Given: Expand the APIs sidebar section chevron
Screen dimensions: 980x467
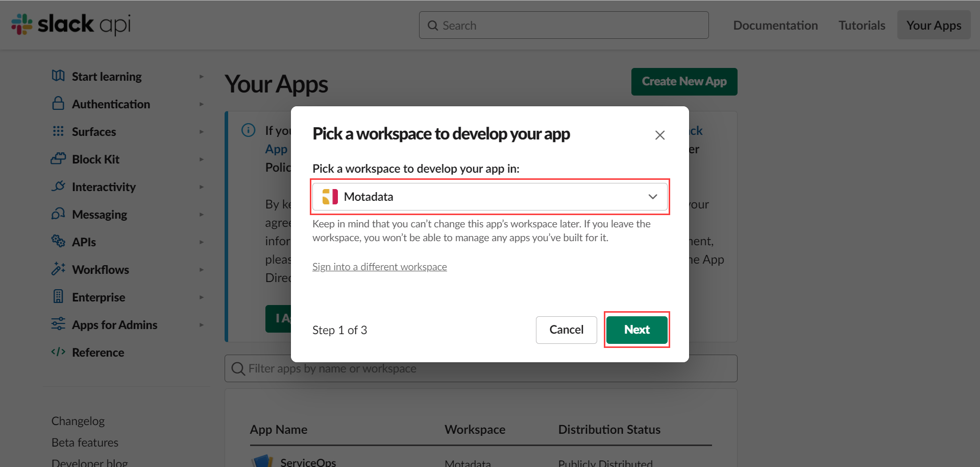Looking at the screenshot, I should [x=202, y=242].
